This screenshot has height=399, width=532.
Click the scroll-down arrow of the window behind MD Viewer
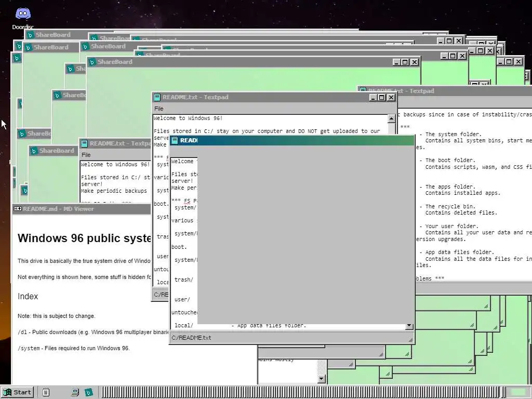[322, 378]
